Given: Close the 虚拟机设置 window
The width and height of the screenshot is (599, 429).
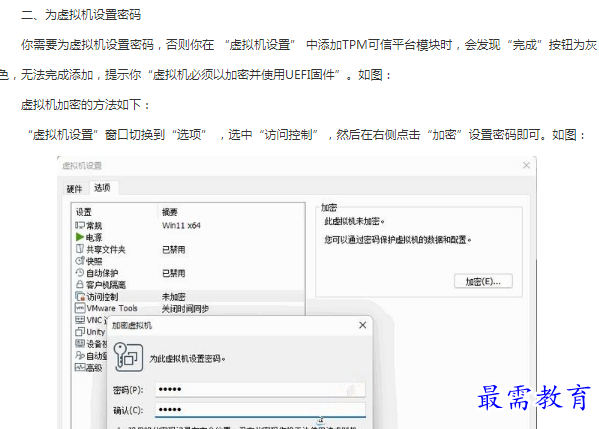Looking at the screenshot, I should pyautogui.click(x=526, y=165).
